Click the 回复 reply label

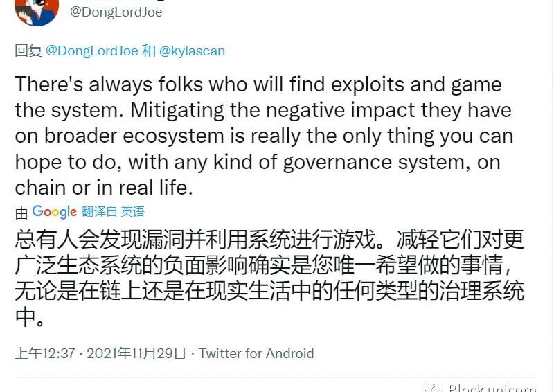tap(28, 51)
